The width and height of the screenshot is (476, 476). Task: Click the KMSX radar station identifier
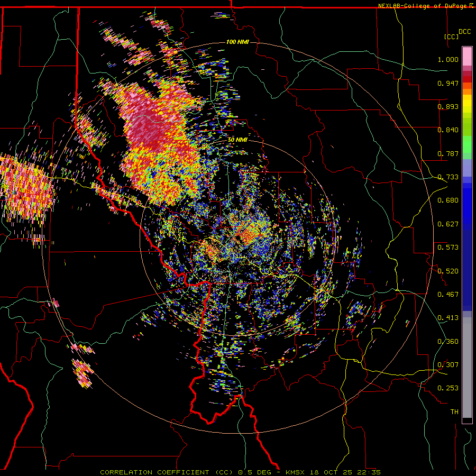[297, 472]
